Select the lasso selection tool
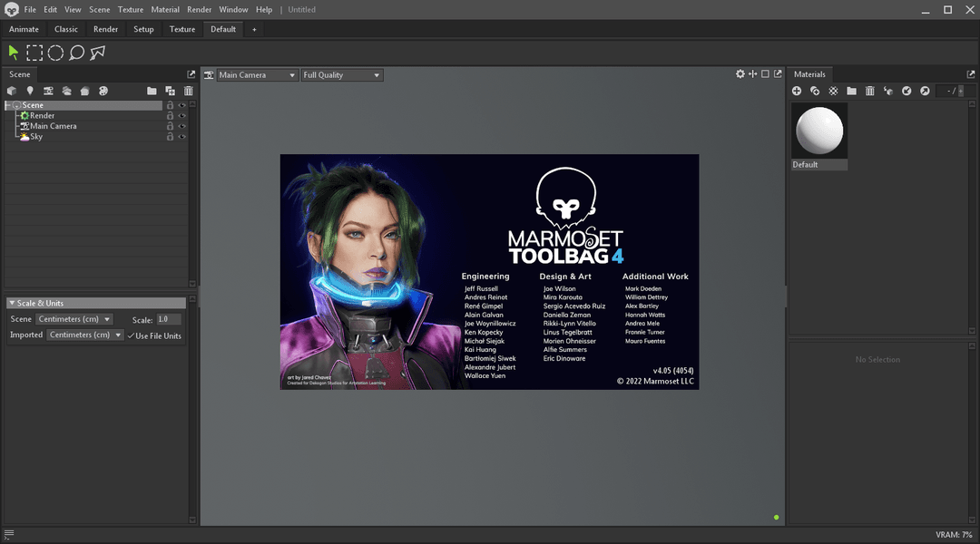Screen dimensions: 980x544 (77, 53)
